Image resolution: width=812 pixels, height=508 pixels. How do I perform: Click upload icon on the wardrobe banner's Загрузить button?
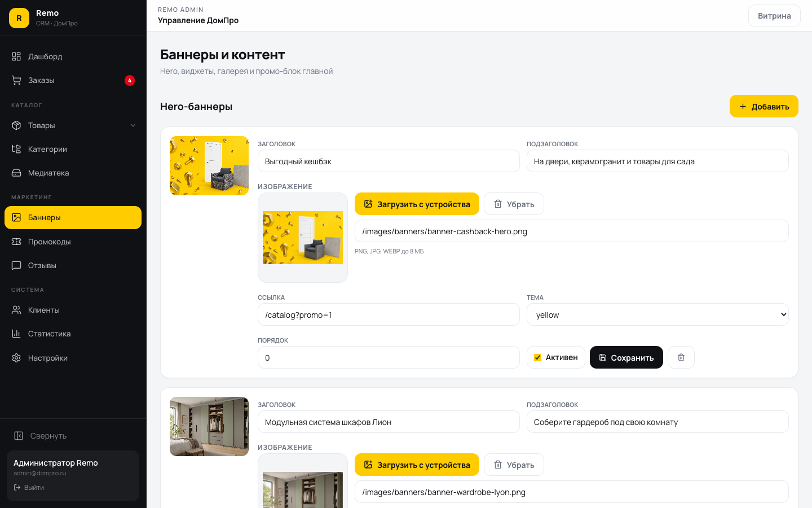tap(368, 465)
